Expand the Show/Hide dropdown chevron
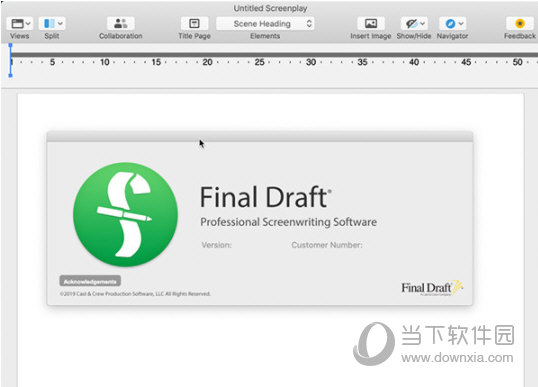The width and height of the screenshot is (538, 387). coord(423,23)
